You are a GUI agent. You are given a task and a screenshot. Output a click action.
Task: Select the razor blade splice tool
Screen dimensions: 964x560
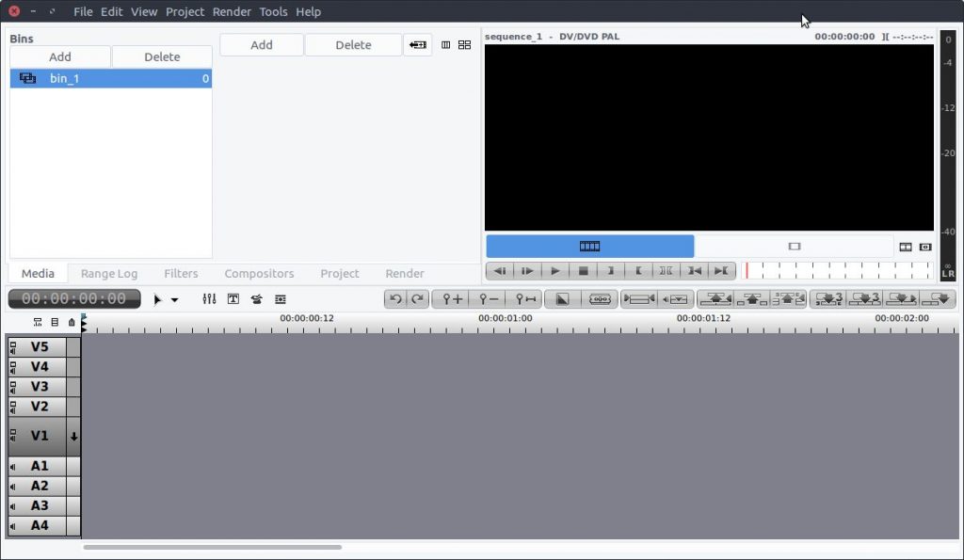coord(600,298)
